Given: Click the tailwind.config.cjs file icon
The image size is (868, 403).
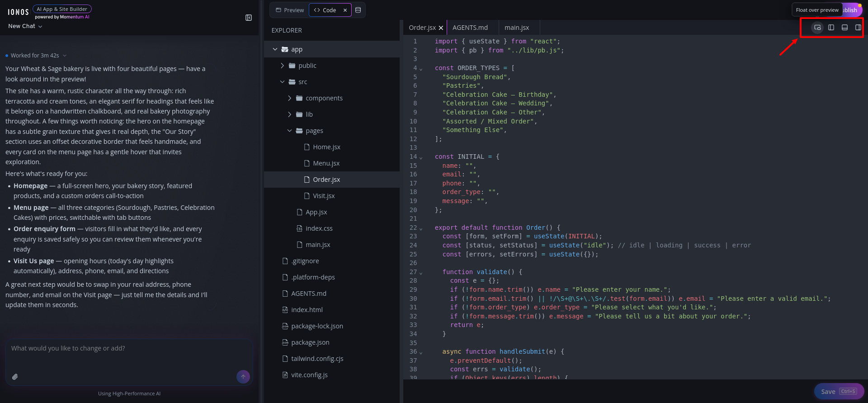Looking at the screenshot, I should 285,359.
